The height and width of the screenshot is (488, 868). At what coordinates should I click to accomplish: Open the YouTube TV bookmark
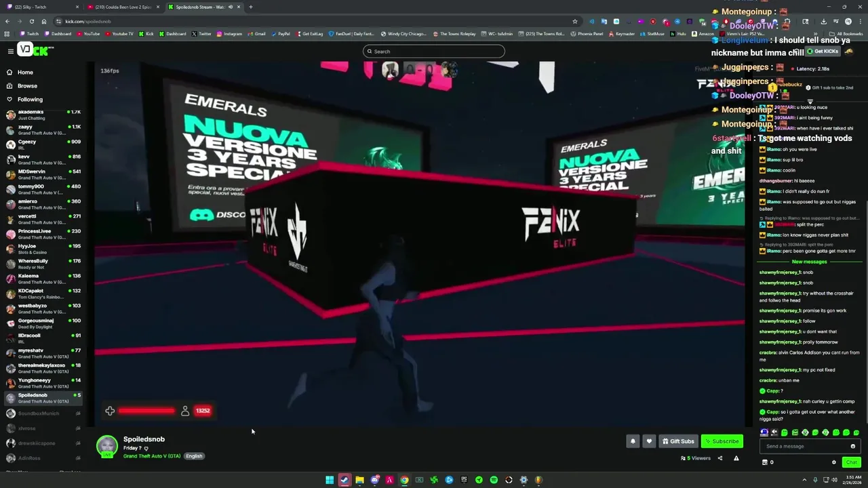pos(119,33)
